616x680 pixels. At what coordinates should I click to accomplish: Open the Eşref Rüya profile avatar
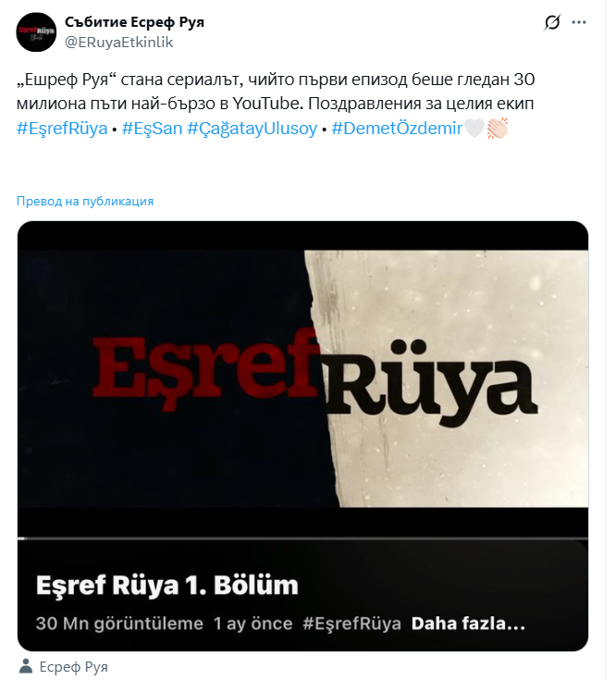(36, 32)
